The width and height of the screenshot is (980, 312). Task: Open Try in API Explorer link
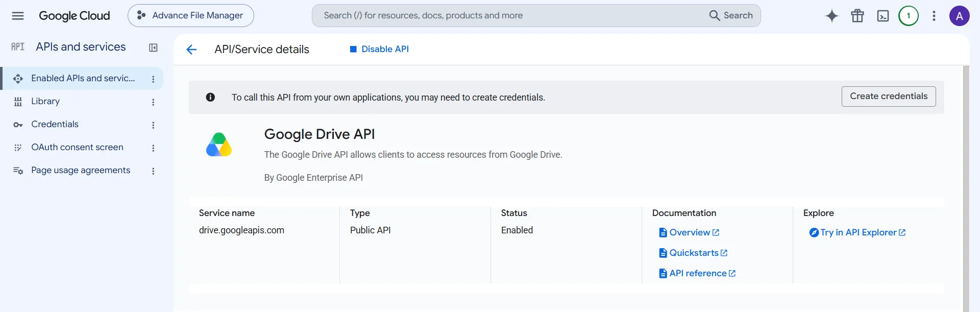[x=857, y=232]
